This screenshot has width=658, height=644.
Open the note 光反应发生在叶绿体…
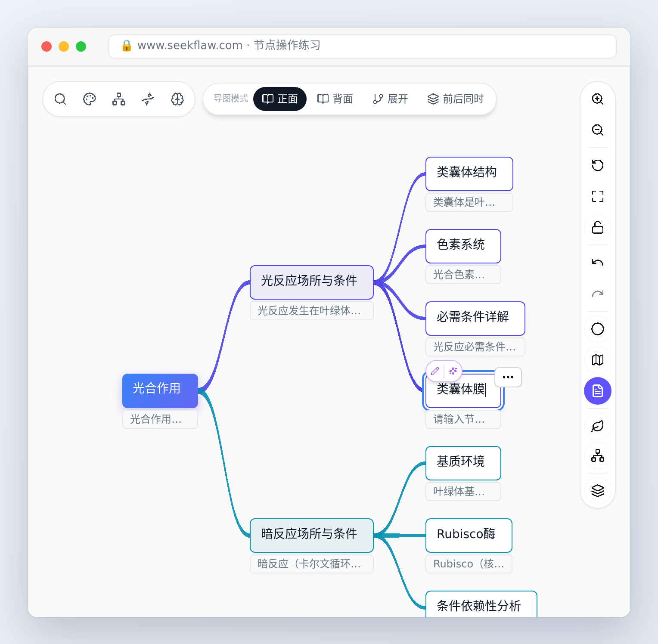[312, 311]
